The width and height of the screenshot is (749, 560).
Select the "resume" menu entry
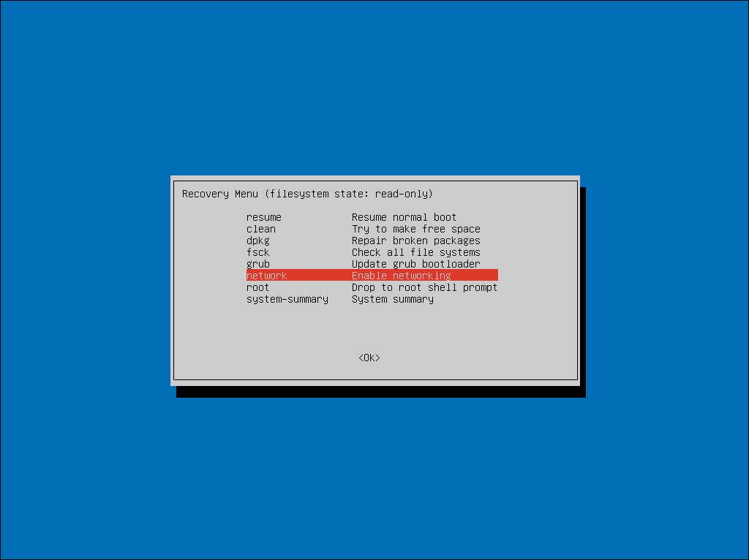(x=264, y=217)
